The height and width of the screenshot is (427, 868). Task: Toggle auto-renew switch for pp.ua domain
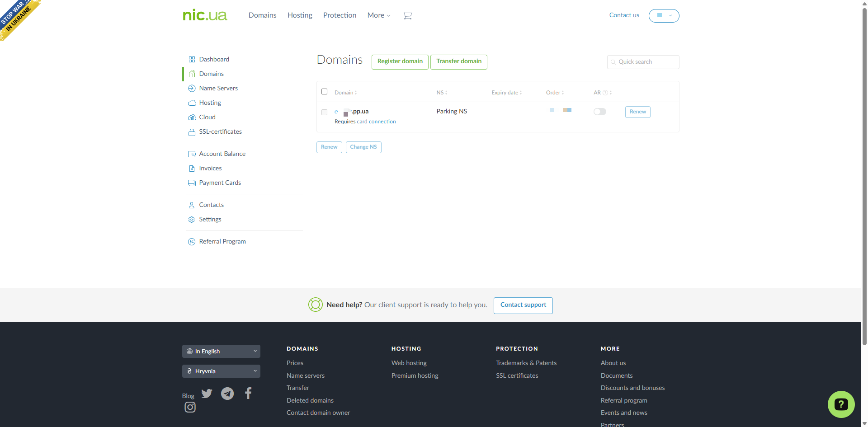599,112
